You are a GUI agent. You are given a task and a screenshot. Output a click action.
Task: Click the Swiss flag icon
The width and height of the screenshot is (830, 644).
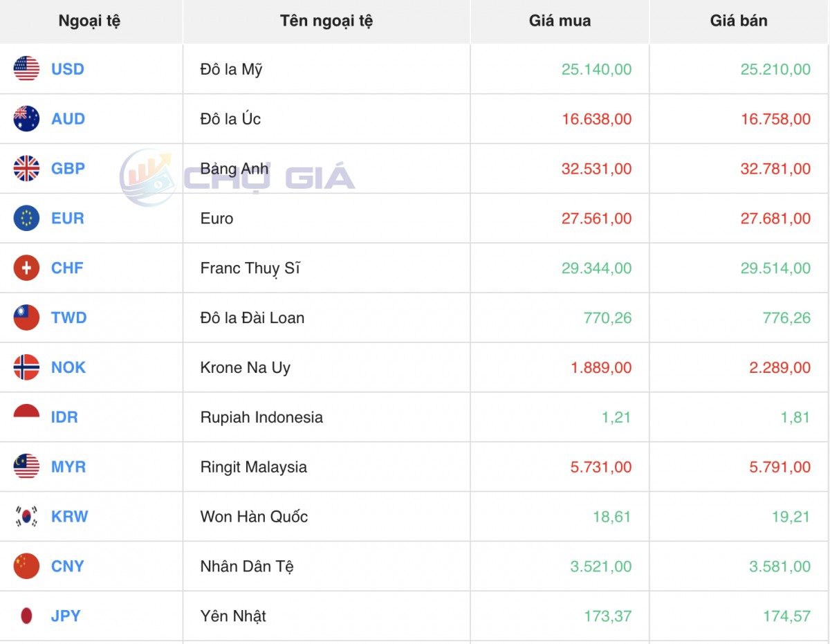26,268
